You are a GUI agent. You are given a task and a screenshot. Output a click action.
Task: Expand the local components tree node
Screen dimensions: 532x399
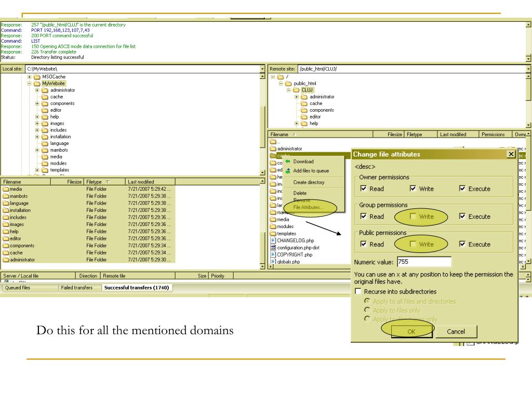click(37, 103)
